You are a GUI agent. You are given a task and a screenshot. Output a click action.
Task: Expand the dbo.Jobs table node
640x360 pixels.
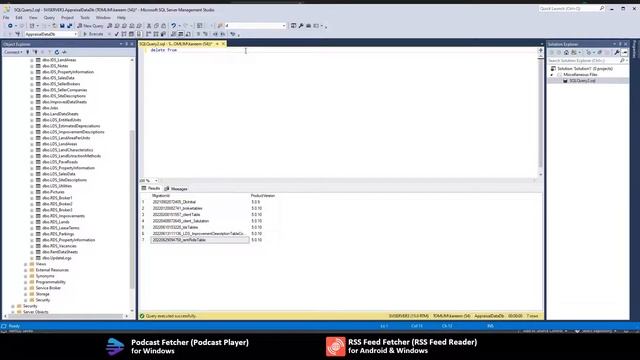32,108
